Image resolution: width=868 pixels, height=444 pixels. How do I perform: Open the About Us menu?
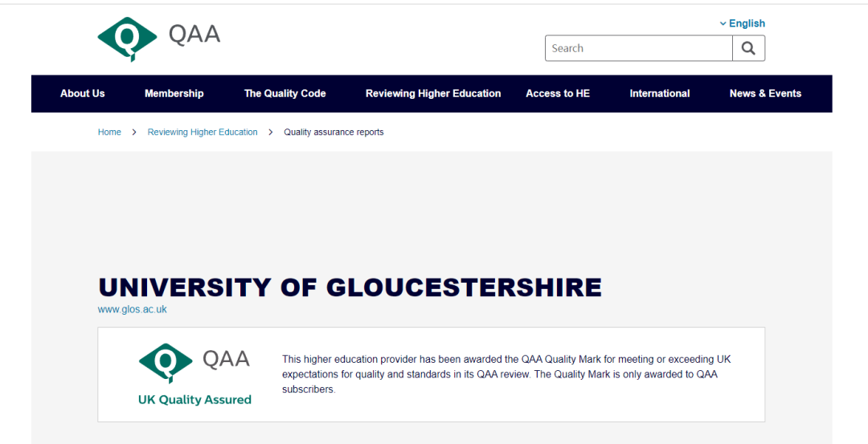click(82, 93)
